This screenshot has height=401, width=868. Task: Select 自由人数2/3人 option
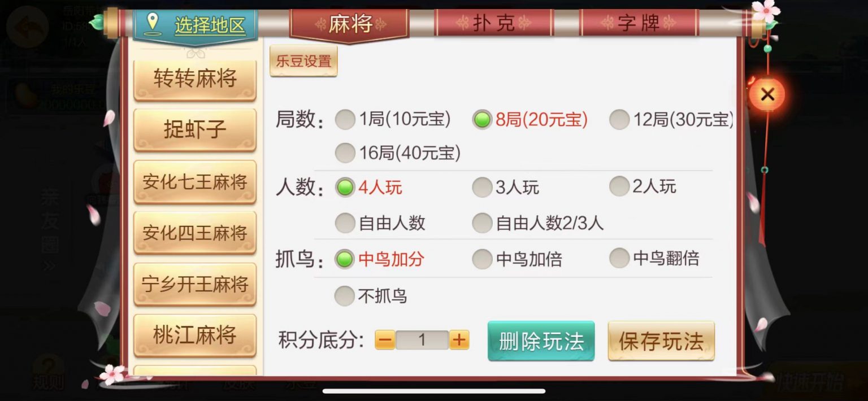coord(538,223)
